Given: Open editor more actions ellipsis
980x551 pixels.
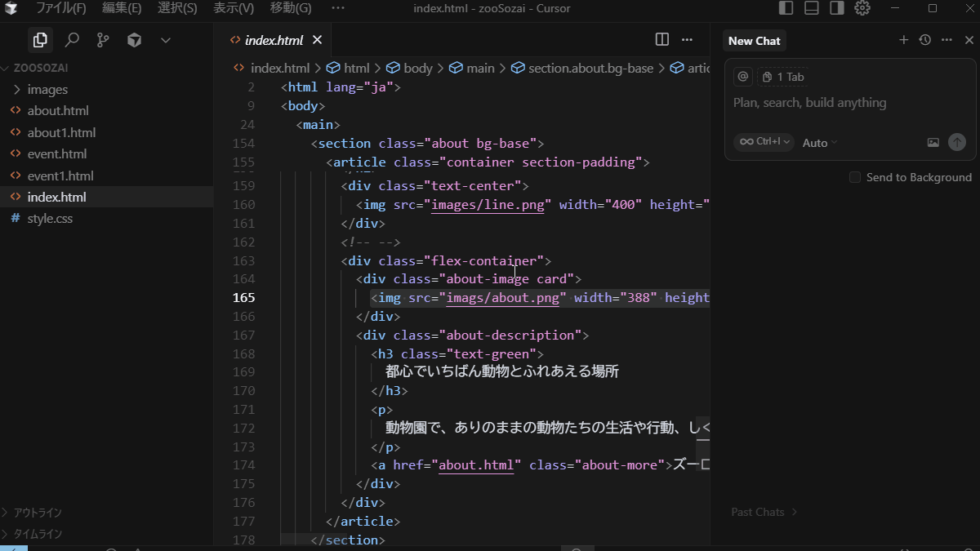Looking at the screenshot, I should [x=688, y=40].
